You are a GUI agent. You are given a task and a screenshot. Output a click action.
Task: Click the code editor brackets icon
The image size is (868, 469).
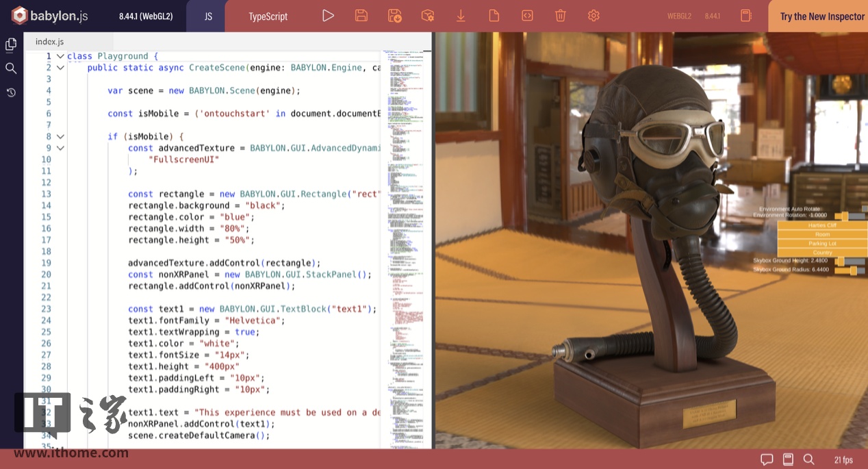click(x=527, y=16)
